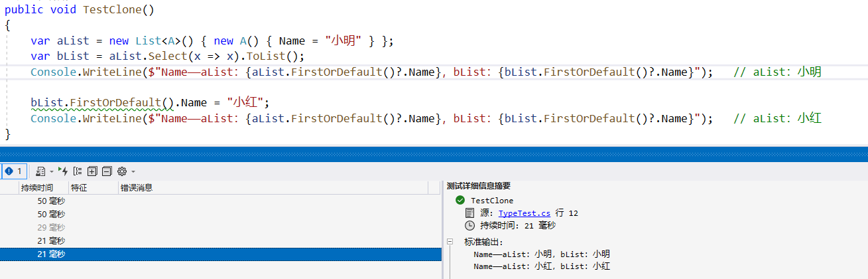Click the 错误消息 column header
Screen dimensions: 868x279
tap(137, 188)
